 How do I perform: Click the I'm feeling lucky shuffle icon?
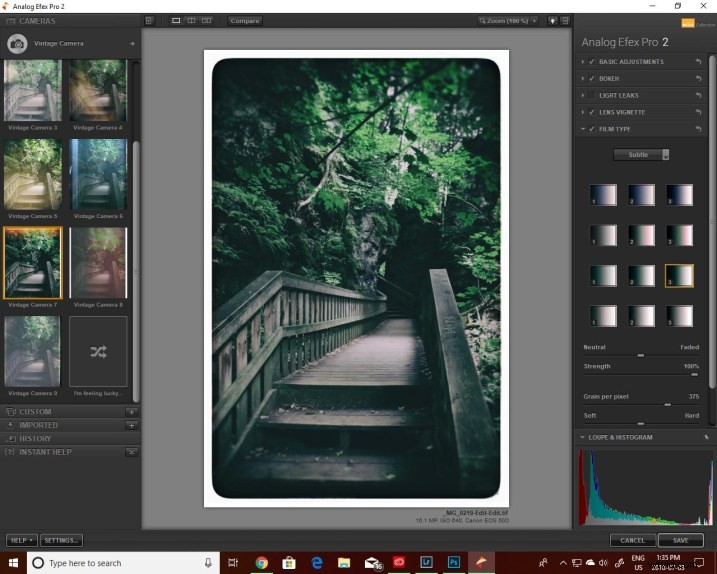tap(98, 351)
